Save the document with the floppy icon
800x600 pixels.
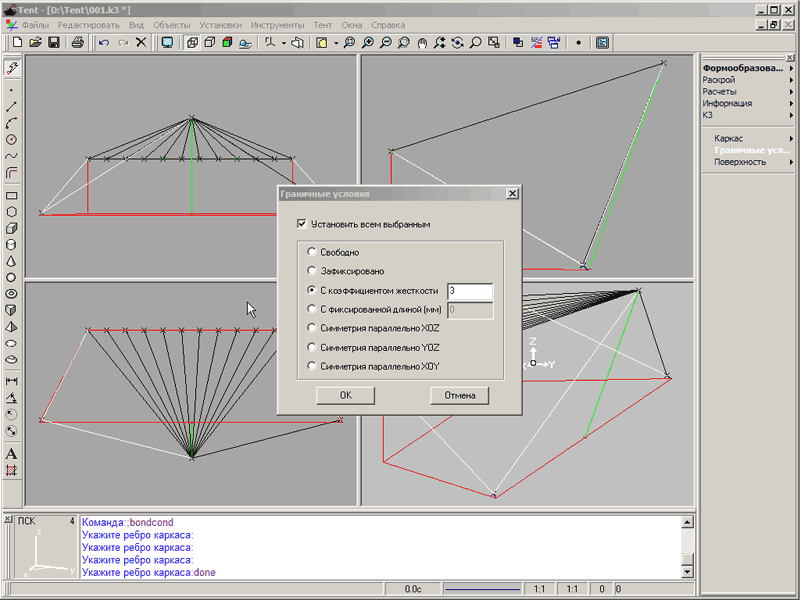click(x=54, y=42)
